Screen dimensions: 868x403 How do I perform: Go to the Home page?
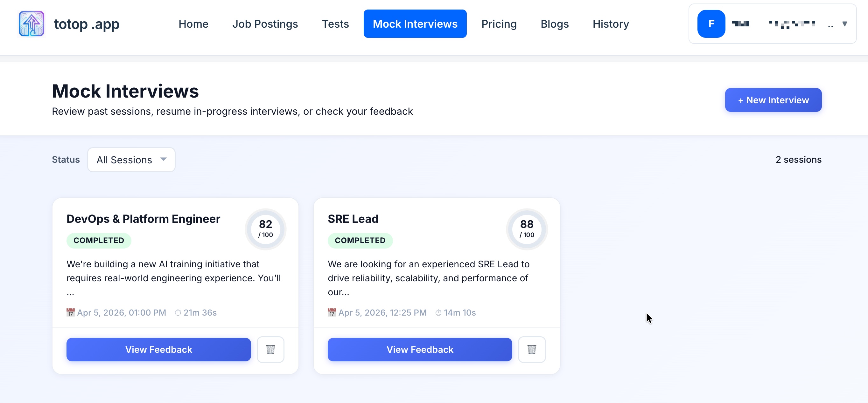click(x=193, y=24)
